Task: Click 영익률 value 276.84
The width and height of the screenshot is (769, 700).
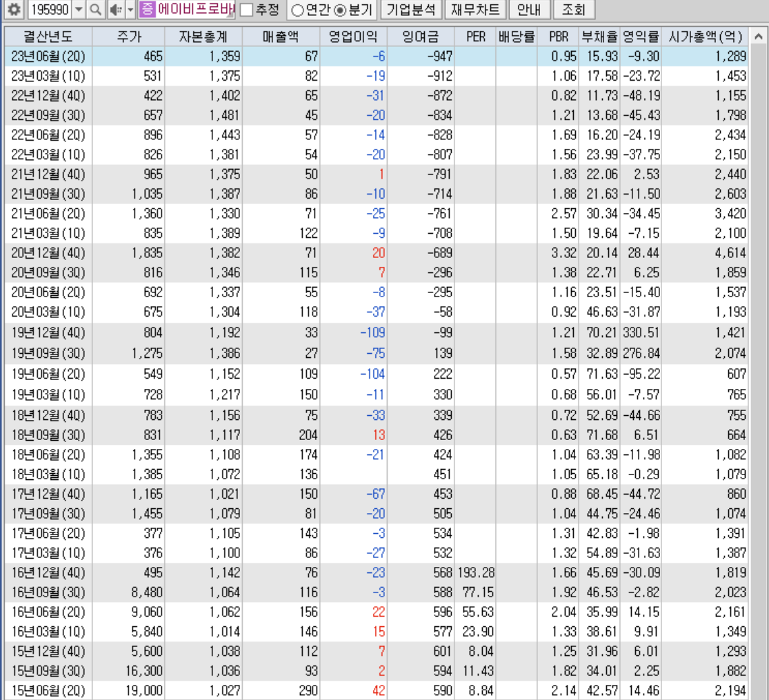Action: 641,353
